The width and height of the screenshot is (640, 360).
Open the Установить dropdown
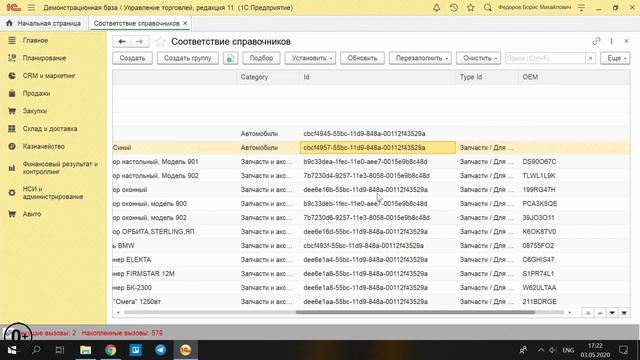click(310, 58)
